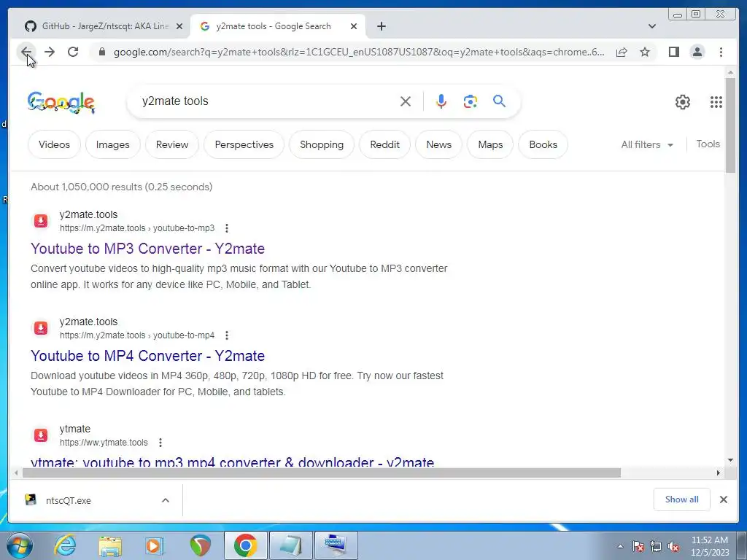Viewport: 747px width, 560px height.
Task: Go to Google homepage via logo
Action: click(61, 102)
